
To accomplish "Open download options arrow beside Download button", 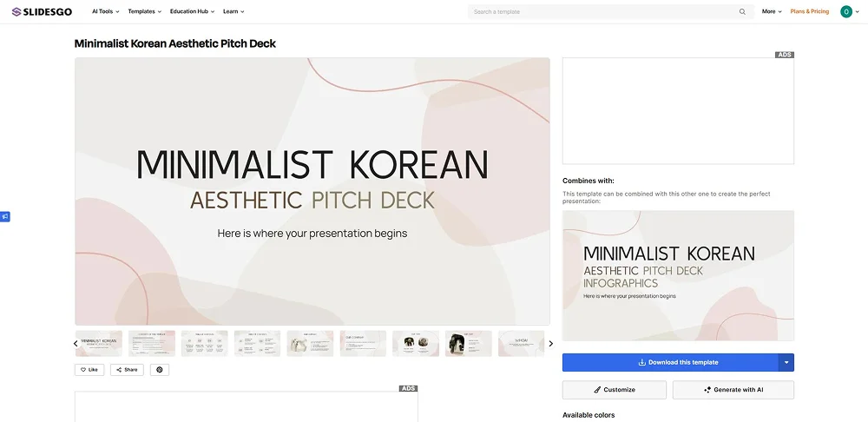I will [x=786, y=362].
